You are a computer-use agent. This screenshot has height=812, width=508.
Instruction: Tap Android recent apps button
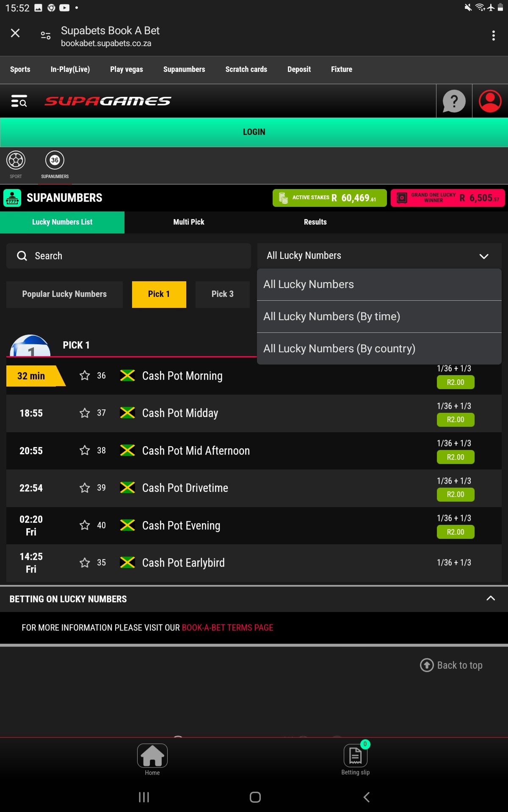click(x=144, y=797)
